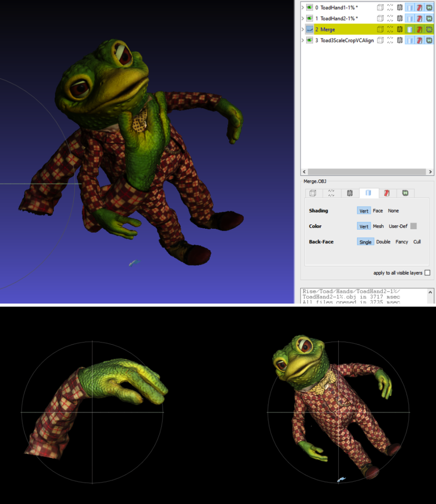Toggle green edge decorator icon on ToadHand2-1% row
Viewport: 436px width, 504px height.
pyautogui.click(x=429, y=18)
